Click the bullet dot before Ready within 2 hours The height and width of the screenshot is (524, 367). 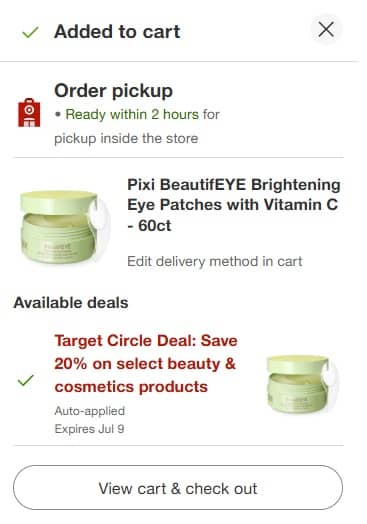[58, 115]
